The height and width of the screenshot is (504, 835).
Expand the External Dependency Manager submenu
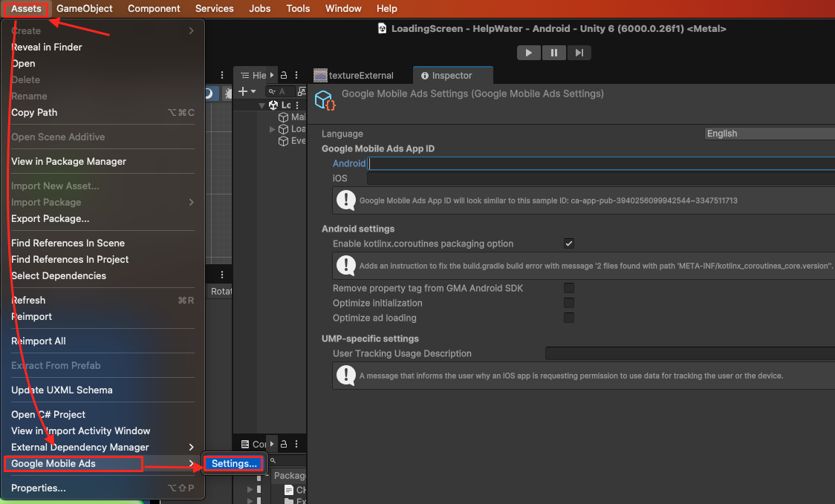point(191,447)
